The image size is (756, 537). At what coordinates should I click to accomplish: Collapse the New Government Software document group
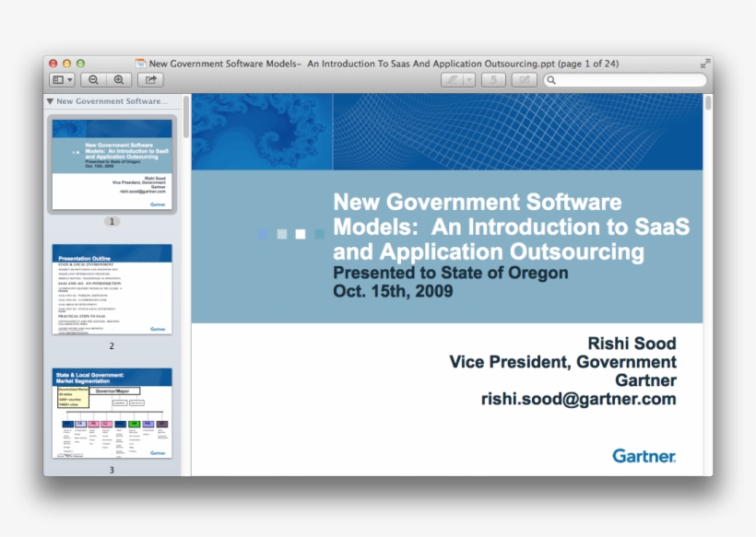coord(50,101)
